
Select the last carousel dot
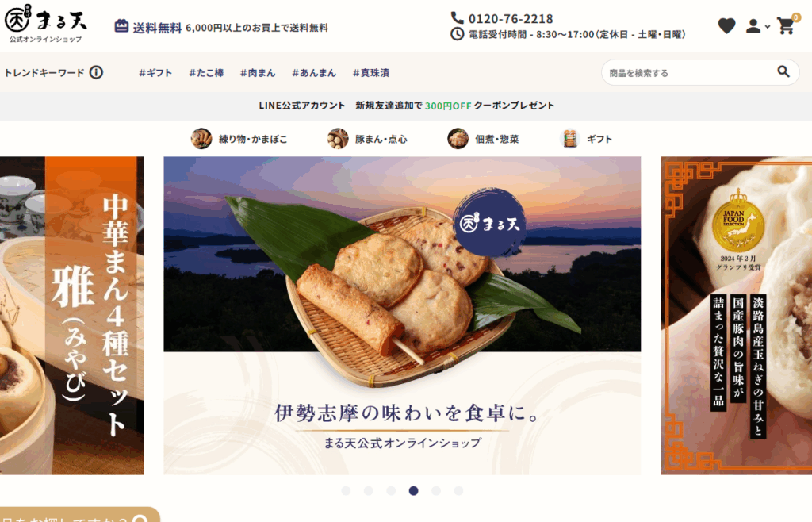coord(459,491)
